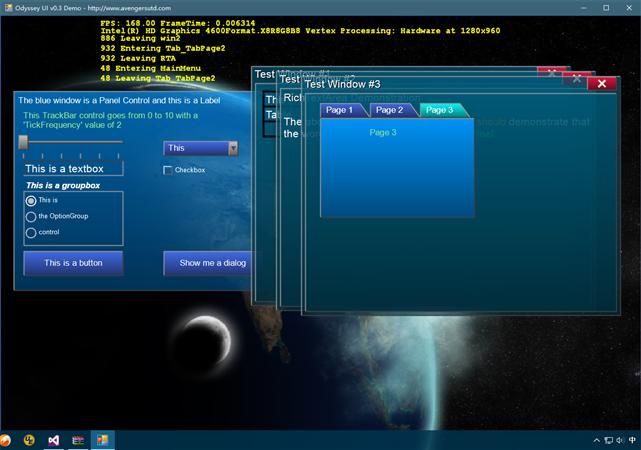Viewport: 641px width, 450px height.
Task: Switch to the Page 2 tab
Action: tap(392, 110)
